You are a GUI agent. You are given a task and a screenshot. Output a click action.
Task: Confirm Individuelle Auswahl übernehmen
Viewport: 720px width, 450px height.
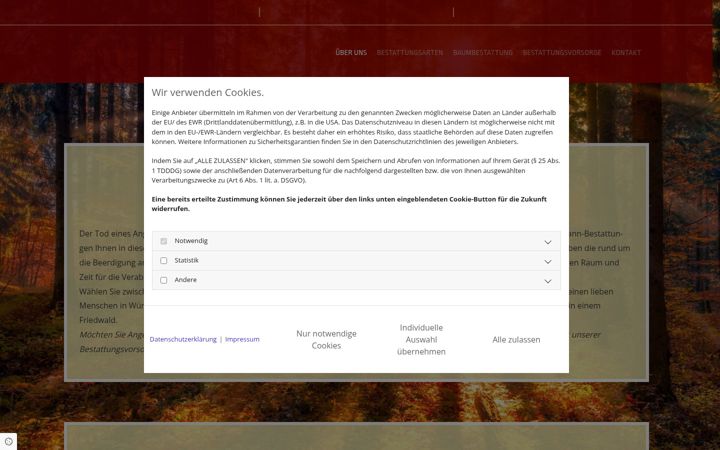(x=421, y=339)
